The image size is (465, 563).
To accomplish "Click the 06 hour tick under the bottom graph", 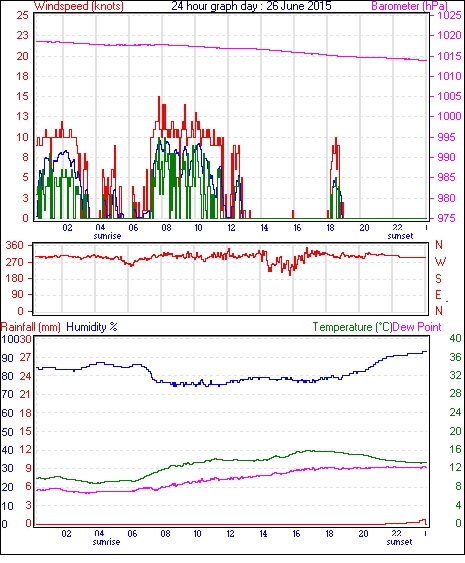I will coord(132,534).
